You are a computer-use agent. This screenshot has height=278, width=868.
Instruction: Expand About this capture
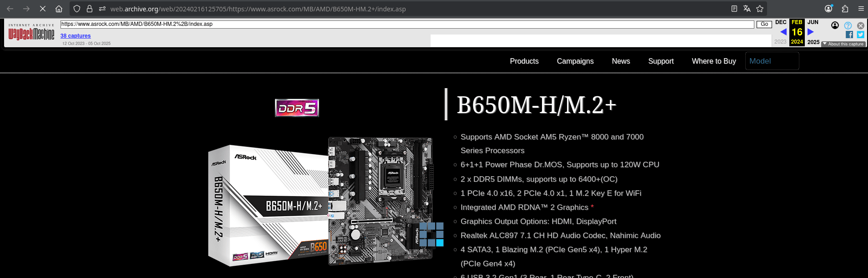click(843, 44)
